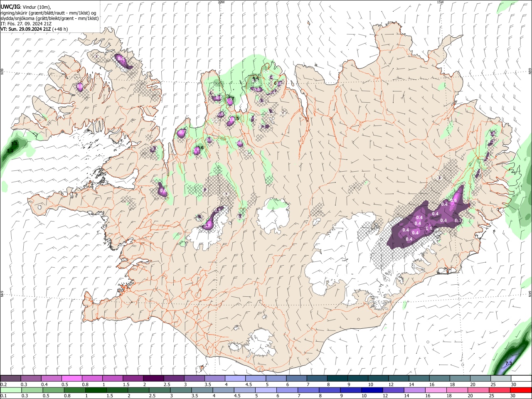Click the bright pink 0.5 swatch in the upper legend
This screenshot has height=399, width=532.
pyautogui.click(x=71, y=378)
